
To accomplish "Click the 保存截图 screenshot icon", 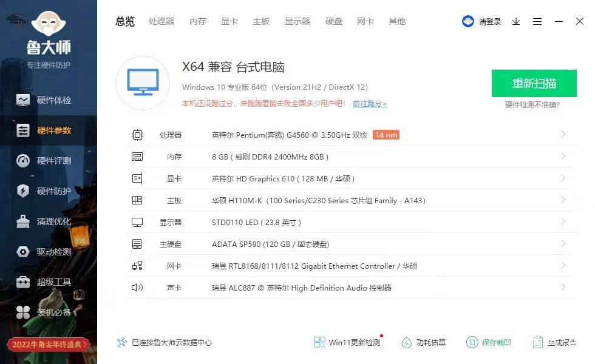I will tap(472, 342).
